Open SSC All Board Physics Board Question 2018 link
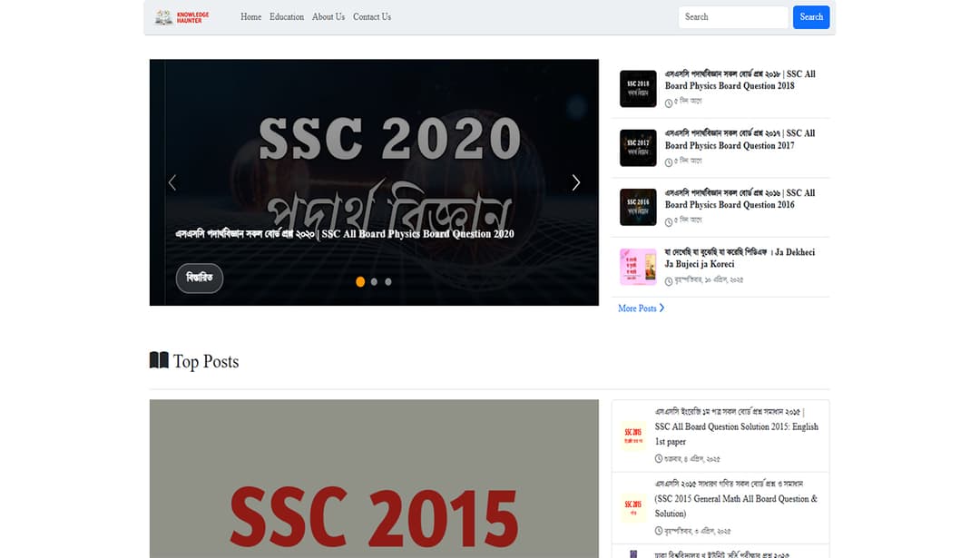 pos(740,80)
